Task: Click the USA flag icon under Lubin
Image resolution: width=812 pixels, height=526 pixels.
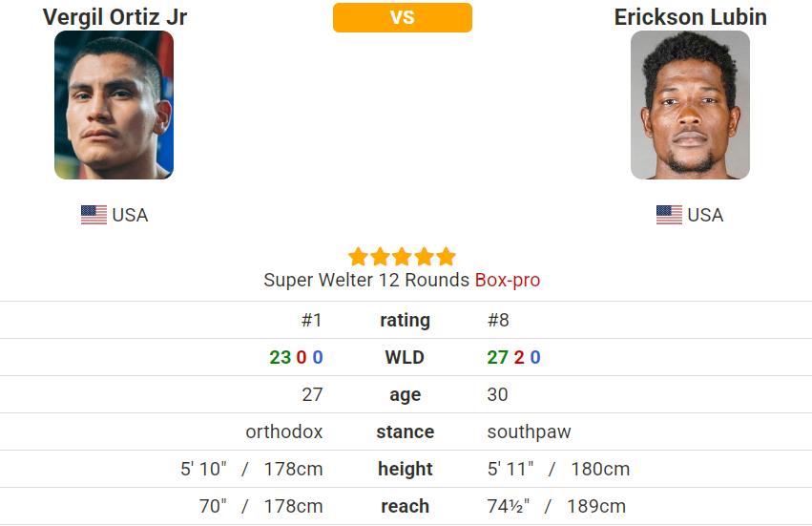Action: (669, 215)
